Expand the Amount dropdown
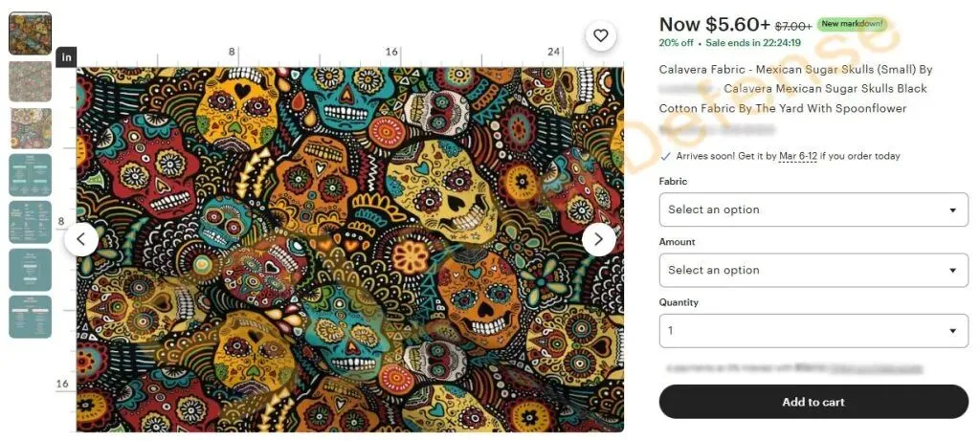The width and height of the screenshot is (980, 441). tap(813, 270)
